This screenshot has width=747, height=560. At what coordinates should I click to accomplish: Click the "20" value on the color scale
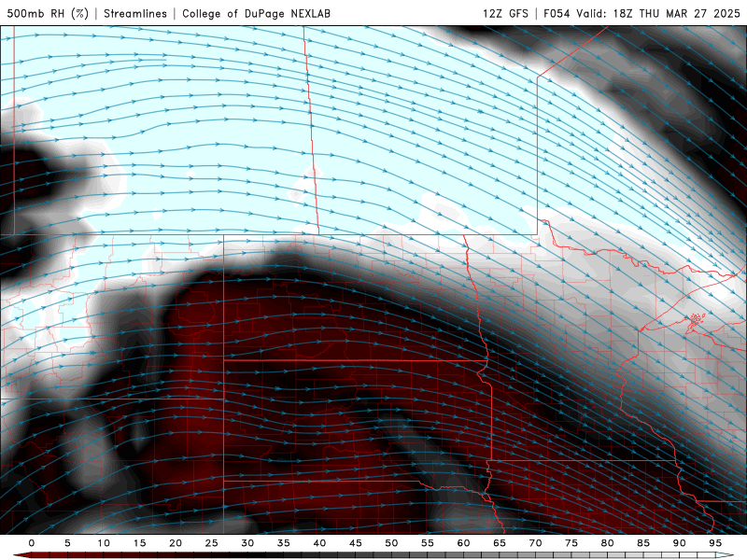click(x=176, y=543)
